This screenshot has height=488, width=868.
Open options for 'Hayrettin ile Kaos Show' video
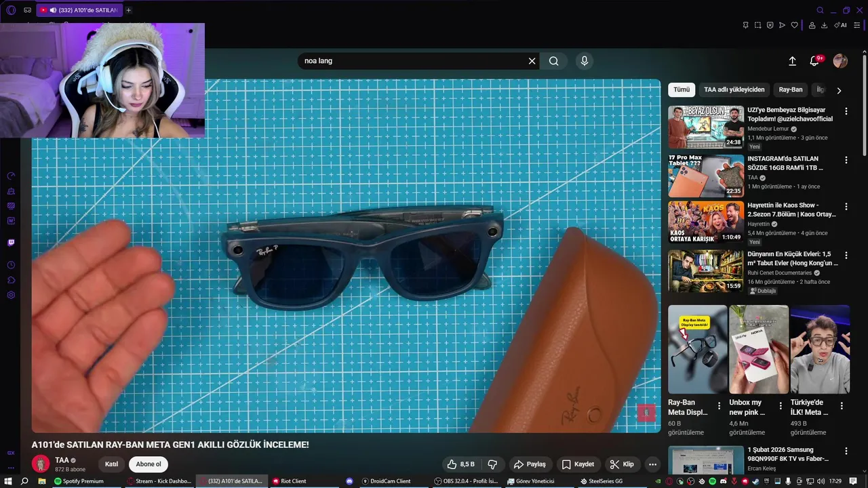click(846, 207)
